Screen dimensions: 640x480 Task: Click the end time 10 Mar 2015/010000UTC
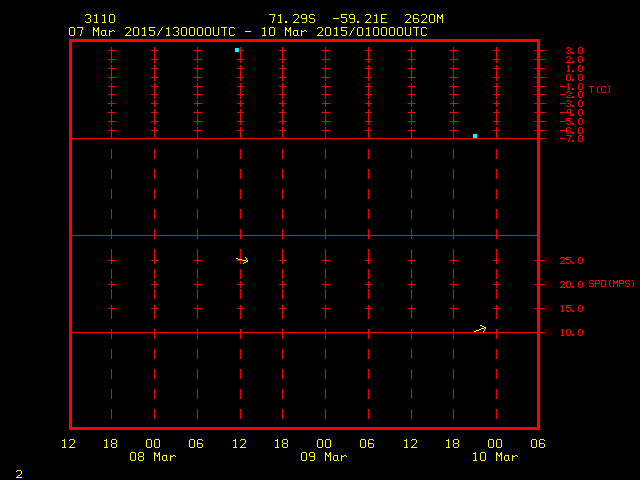pyautogui.click(x=344, y=32)
